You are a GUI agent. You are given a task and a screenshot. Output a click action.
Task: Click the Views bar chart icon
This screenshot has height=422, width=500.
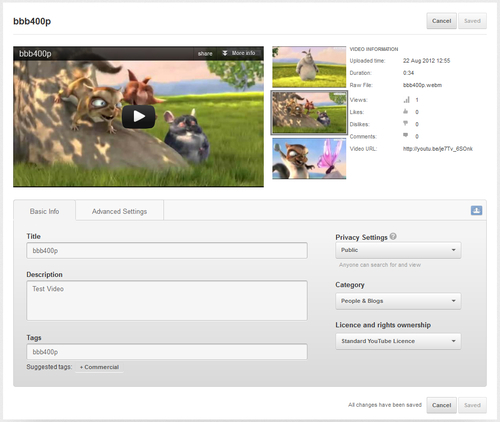pos(406,100)
